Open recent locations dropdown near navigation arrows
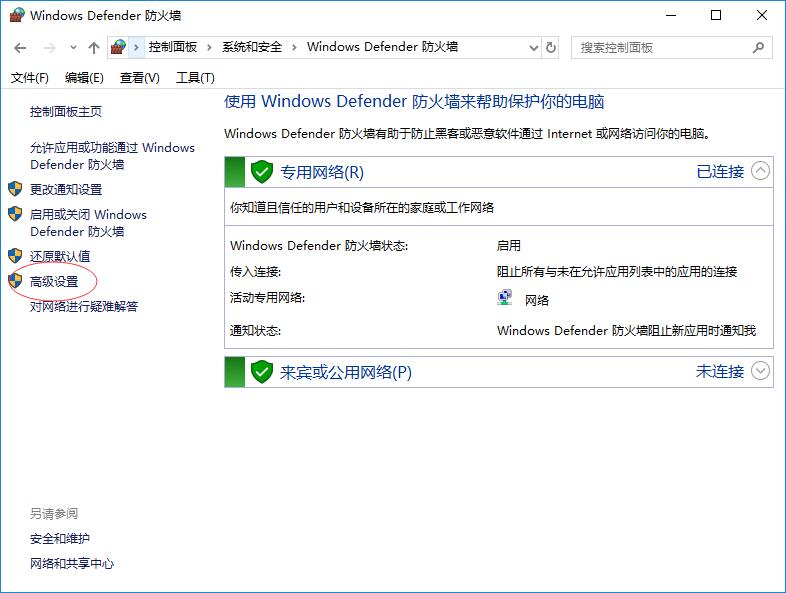Viewport: 786px width, 593px height. pyautogui.click(x=73, y=48)
